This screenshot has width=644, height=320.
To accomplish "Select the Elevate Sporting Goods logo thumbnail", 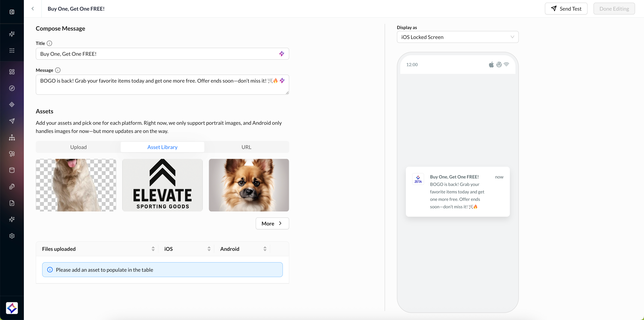I will [x=162, y=185].
